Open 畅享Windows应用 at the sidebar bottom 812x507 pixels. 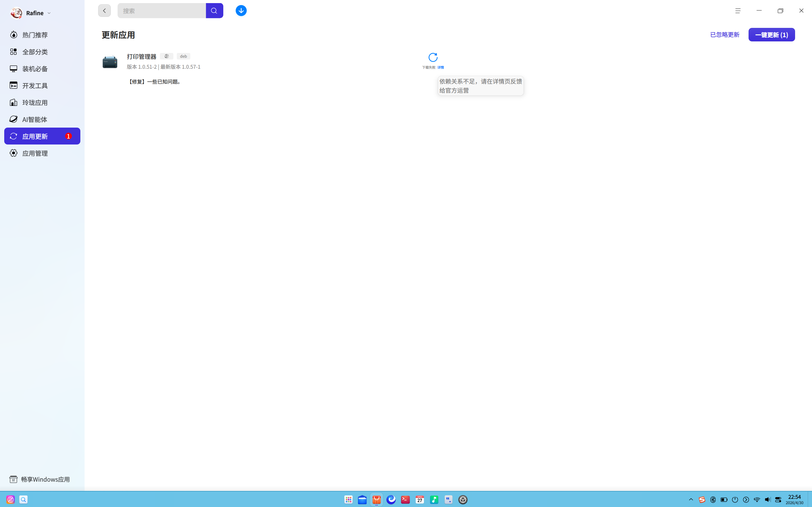[45, 479]
